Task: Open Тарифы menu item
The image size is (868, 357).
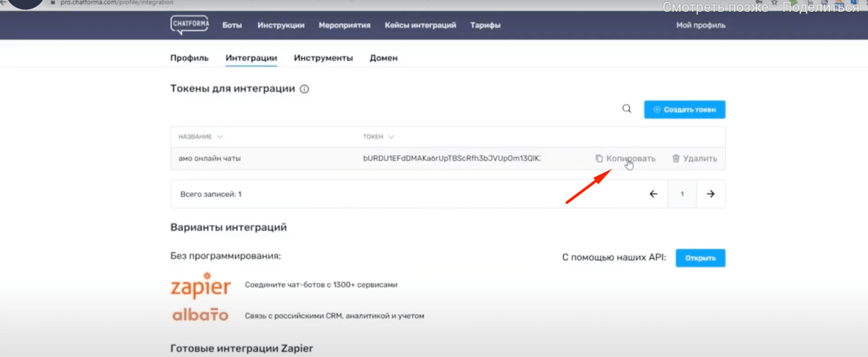Action: pyautogui.click(x=486, y=25)
